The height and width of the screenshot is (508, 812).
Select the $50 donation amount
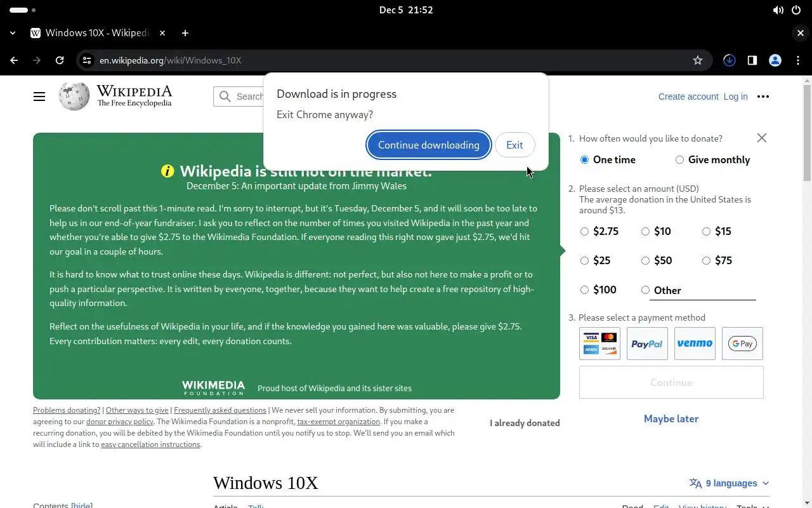tap(645, 261)
